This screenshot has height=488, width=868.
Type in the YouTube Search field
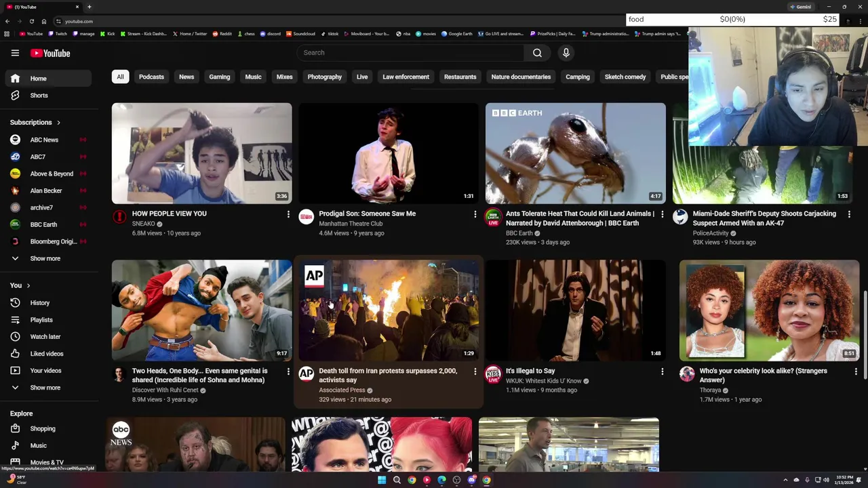[x=410, y=53]
